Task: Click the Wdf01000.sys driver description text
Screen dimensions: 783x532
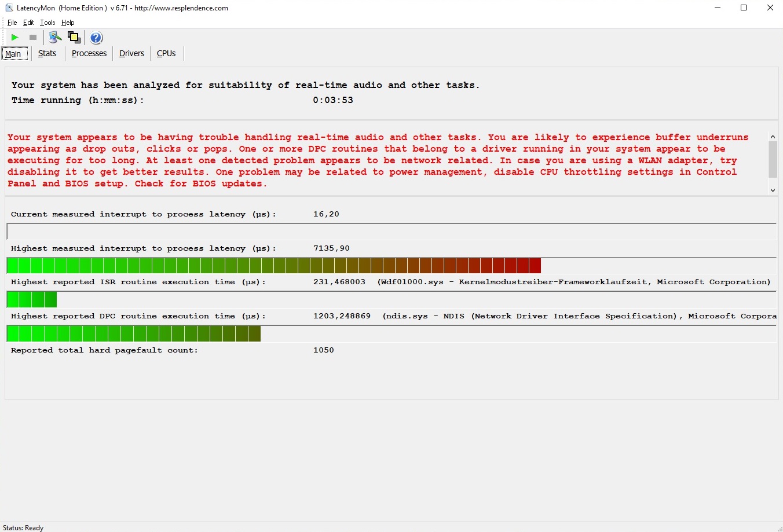Action: click(574, 282)
